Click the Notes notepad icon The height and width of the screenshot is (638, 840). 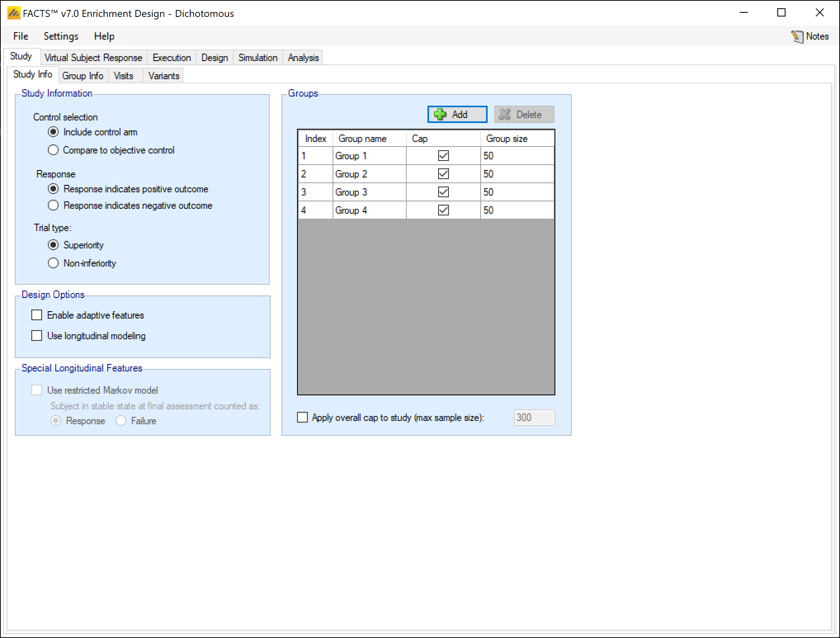coord(797,37)
